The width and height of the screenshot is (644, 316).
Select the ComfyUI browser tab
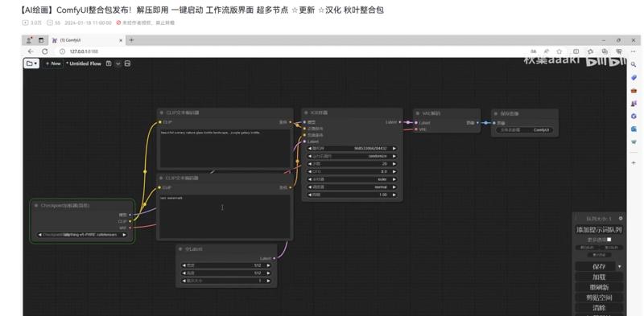coord(86,40)
